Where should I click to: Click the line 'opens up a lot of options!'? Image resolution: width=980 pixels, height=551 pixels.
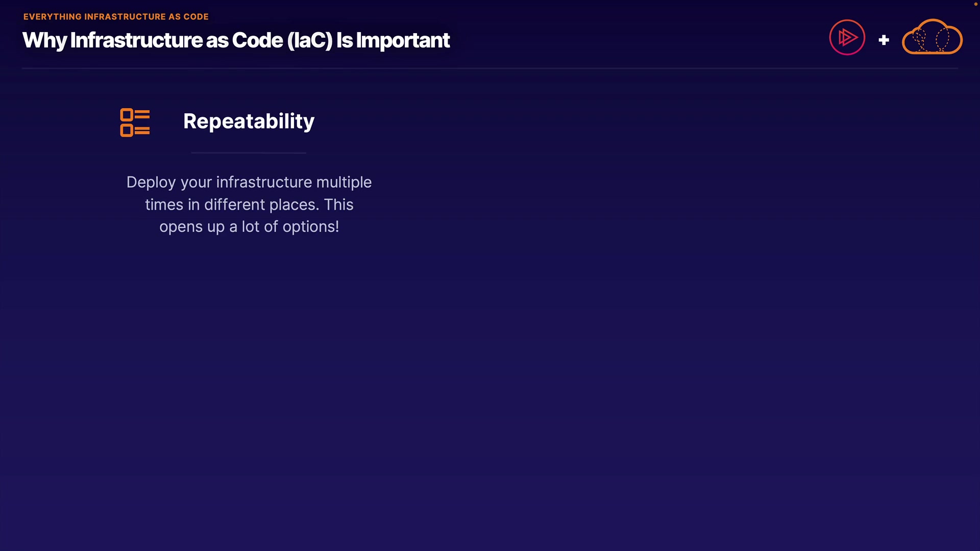pyautogui.click(x=249, y=227)
